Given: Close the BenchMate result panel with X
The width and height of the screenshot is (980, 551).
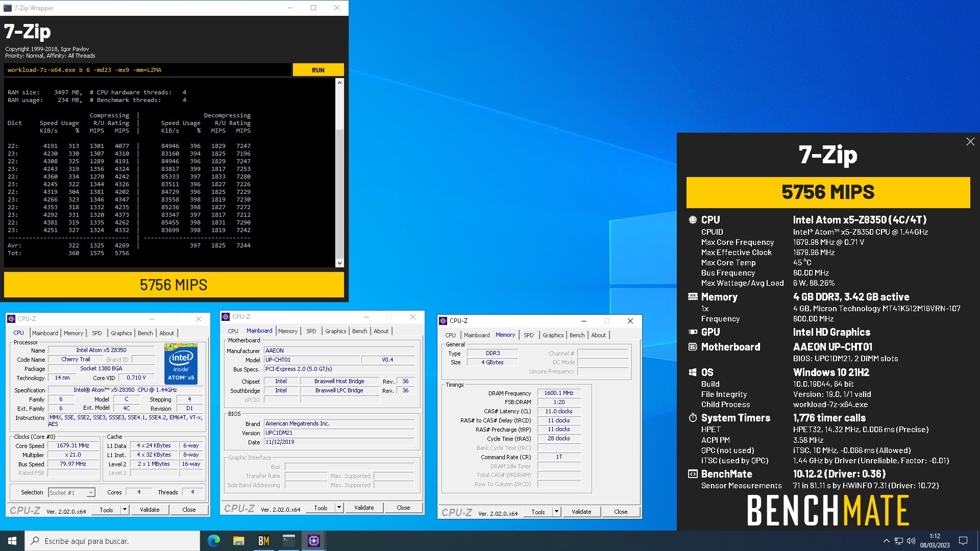Looking at the screenshot, I should tap(970, 142).
